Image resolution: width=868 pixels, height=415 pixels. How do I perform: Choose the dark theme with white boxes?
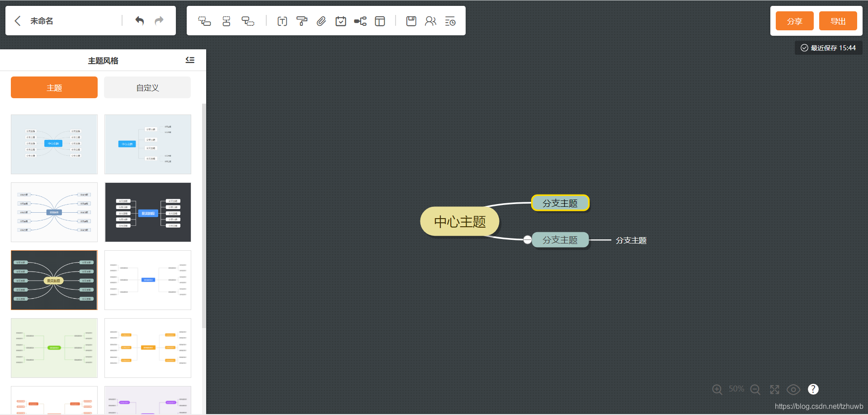[x=148, y=212]
